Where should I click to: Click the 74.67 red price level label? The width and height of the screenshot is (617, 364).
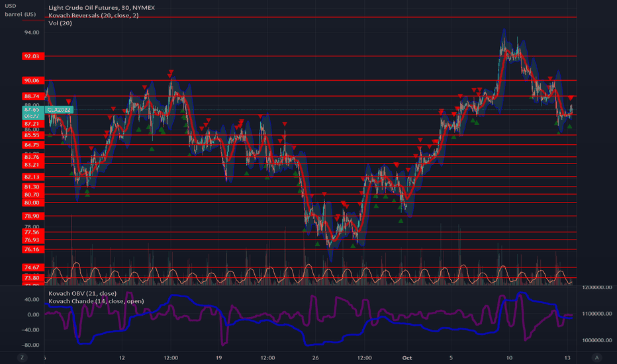(33, 267)
